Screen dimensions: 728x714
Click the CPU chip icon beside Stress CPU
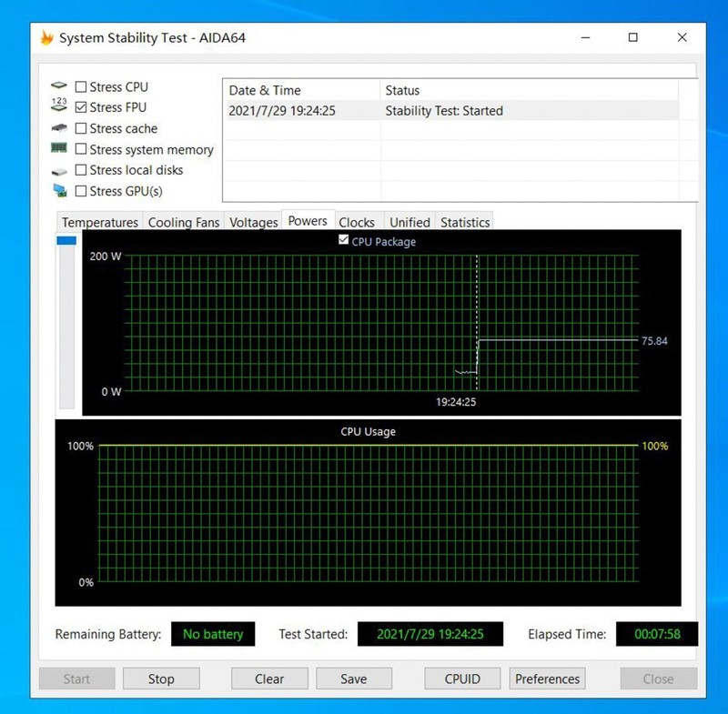59,85
